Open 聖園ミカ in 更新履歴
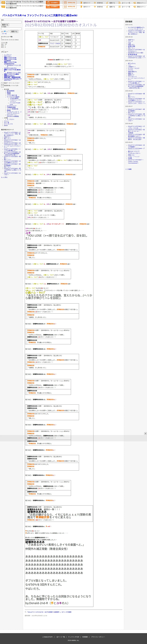The image size is (147, 644). pyautogui.click(x=131, y=73)
